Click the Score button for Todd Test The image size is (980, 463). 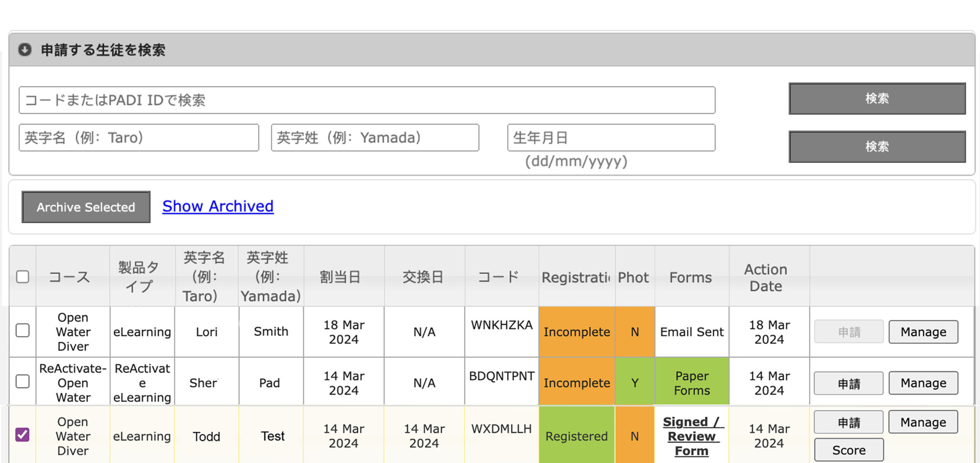pyautogui.click(x=848, y=450)
